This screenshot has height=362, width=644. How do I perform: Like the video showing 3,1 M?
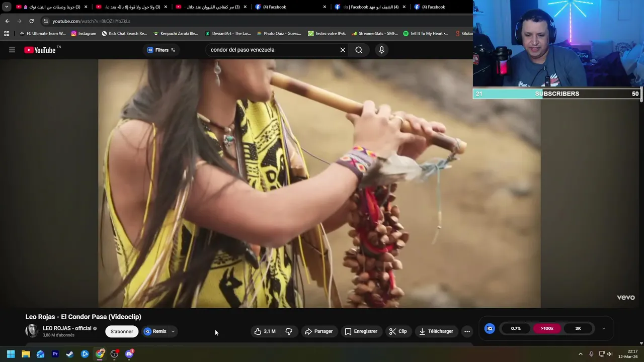pos(265,331)
